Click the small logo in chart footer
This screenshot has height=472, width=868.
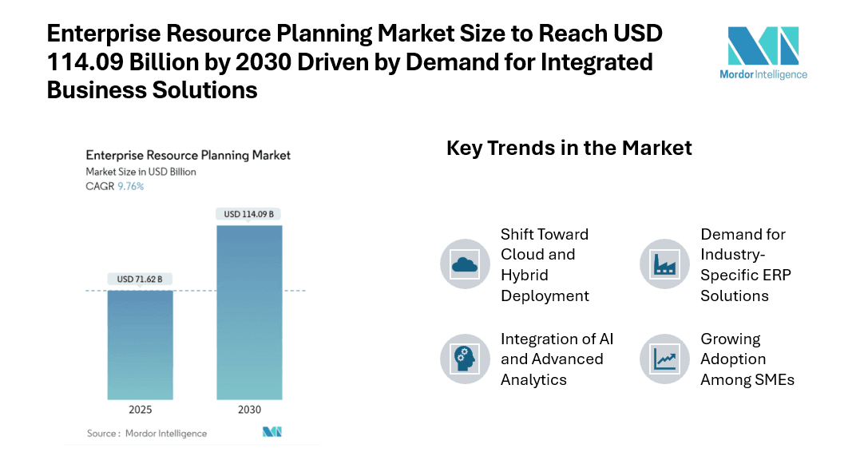(272, 432)
